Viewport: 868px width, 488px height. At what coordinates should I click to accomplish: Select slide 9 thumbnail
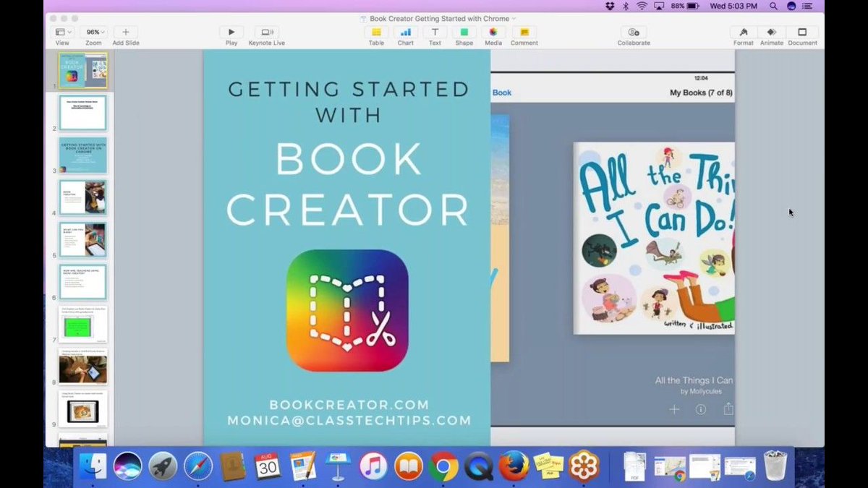coord(82,409)
